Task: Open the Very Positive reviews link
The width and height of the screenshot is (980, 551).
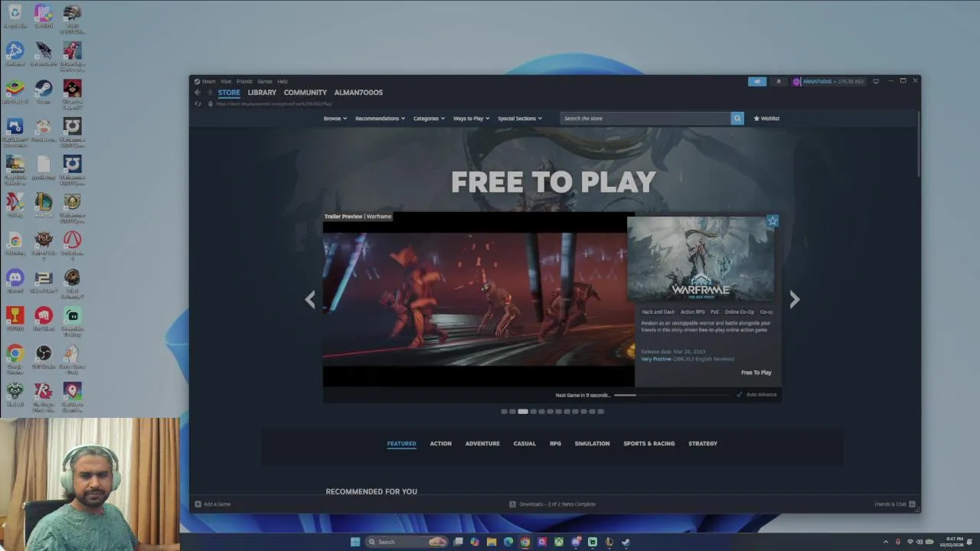Action: [x=656, y=359]
